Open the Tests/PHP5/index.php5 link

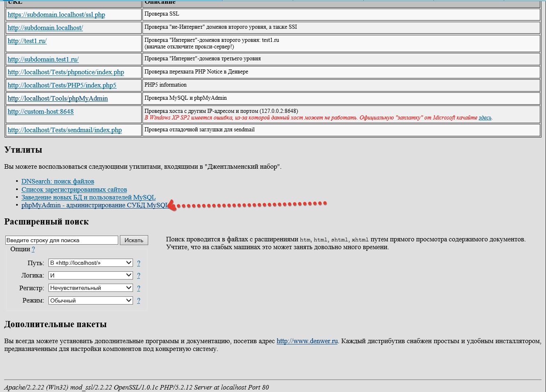pos(62,85)
